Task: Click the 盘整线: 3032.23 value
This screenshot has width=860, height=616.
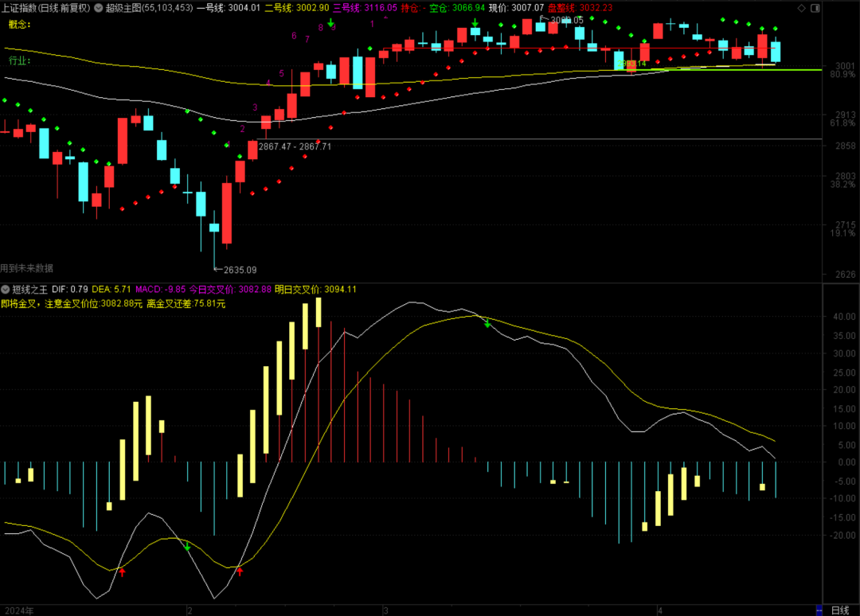Action: pyautogui.click(x=580, y=8)
